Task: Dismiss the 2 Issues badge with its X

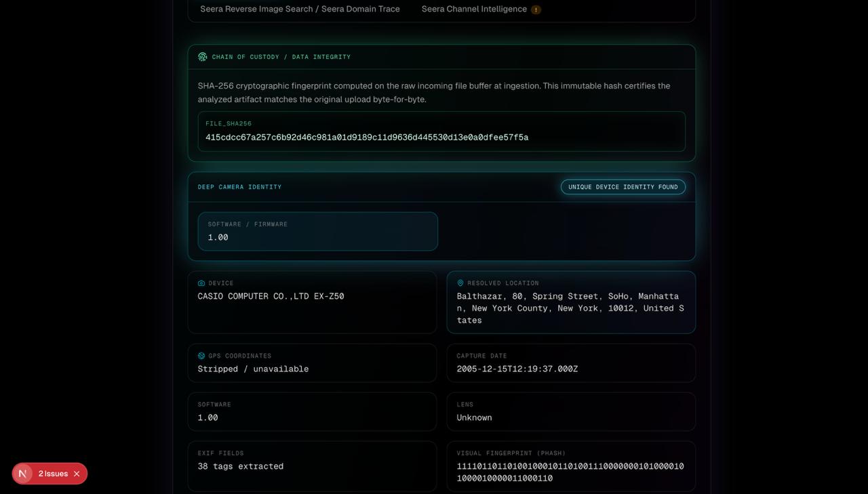Action: tap(77, 474)
